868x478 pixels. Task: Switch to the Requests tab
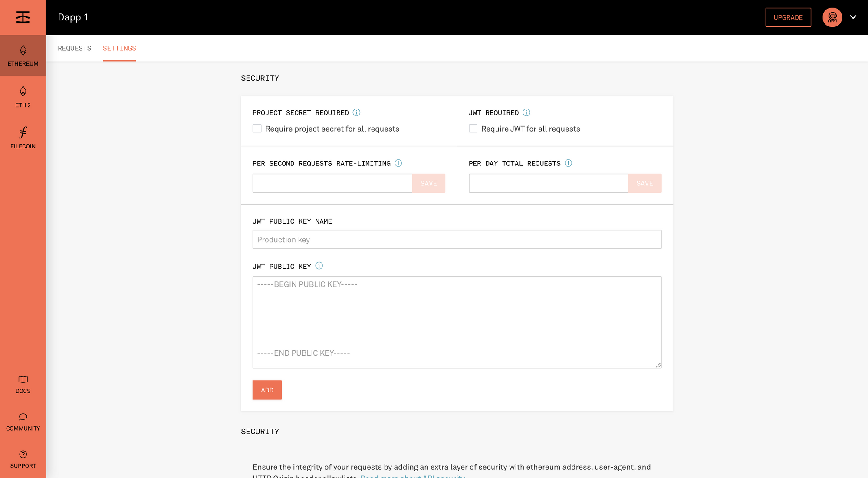[x=74, y=48]
